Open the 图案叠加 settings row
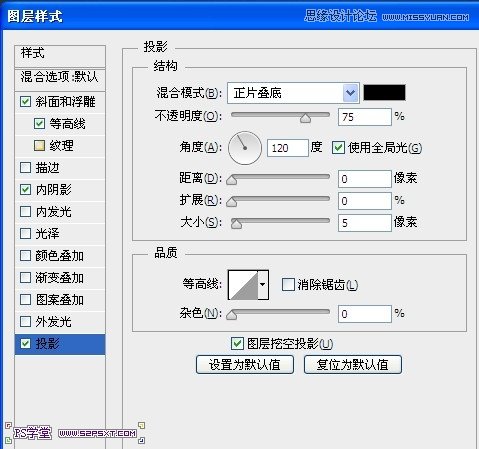This screenshot has height=449, width=479. coord(59,300)
